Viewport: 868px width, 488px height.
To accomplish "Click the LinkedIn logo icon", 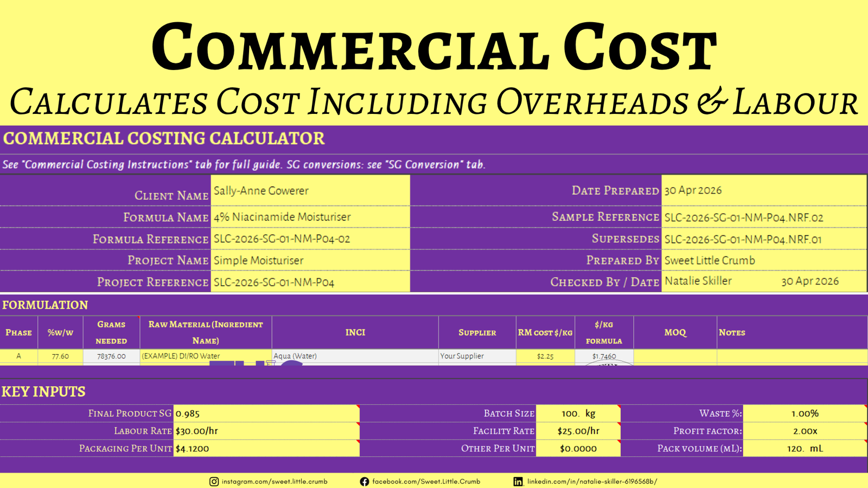I will [x=518, y=481].
